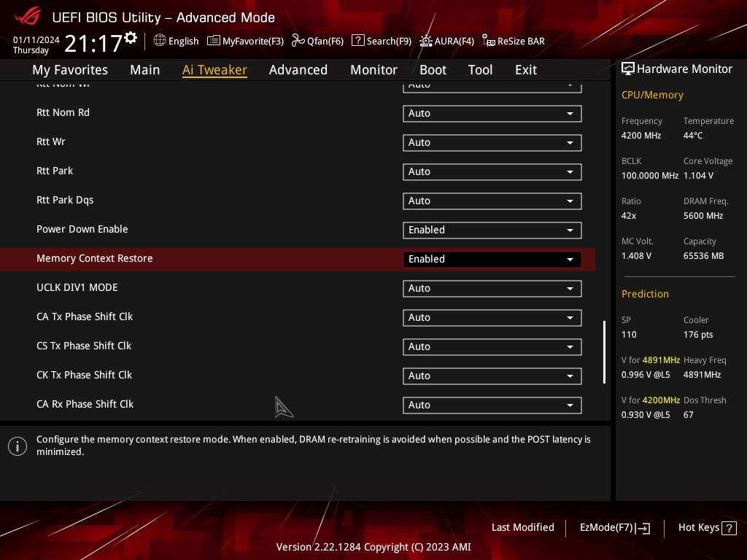Screen dimensions: 747x560
Task: Open Rtt Park dropdown
Action: tap(492, 171)
